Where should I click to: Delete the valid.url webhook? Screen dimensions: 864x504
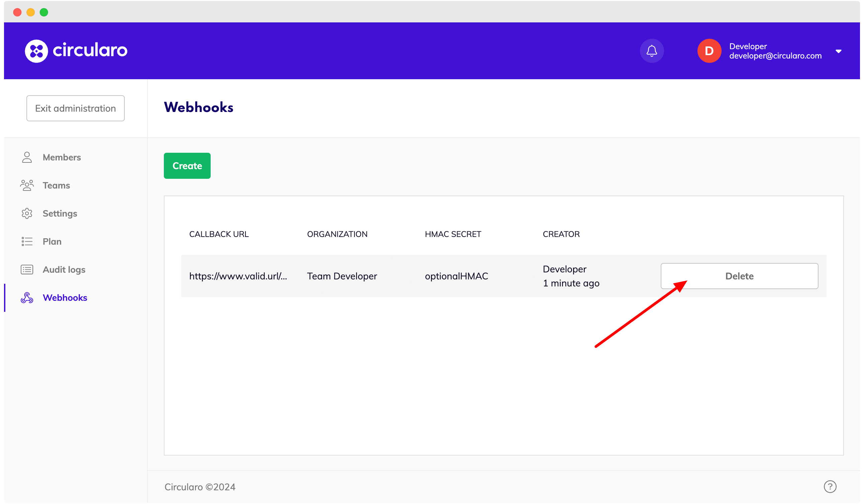pos(739,276)
